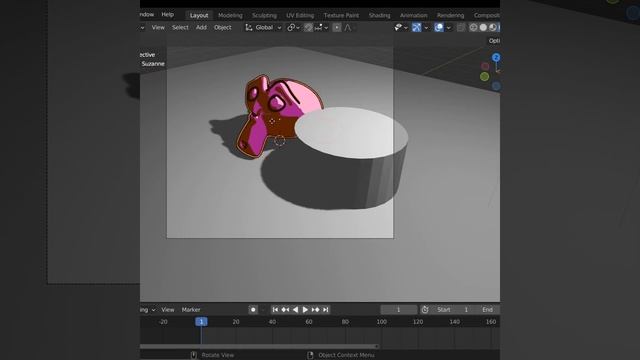Jump to the next keyframe
Screen dimensions: 640x360
pyautogui.click(x=316, y=310)
